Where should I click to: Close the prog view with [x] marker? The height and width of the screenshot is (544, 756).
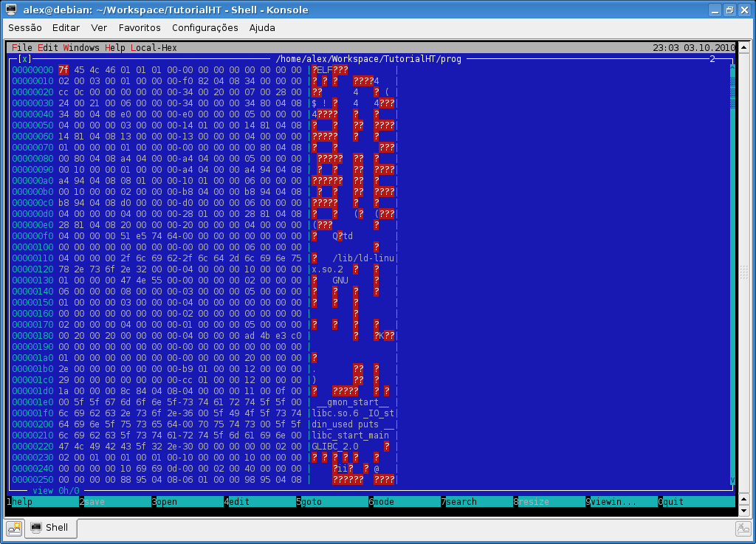pos(25,59)
